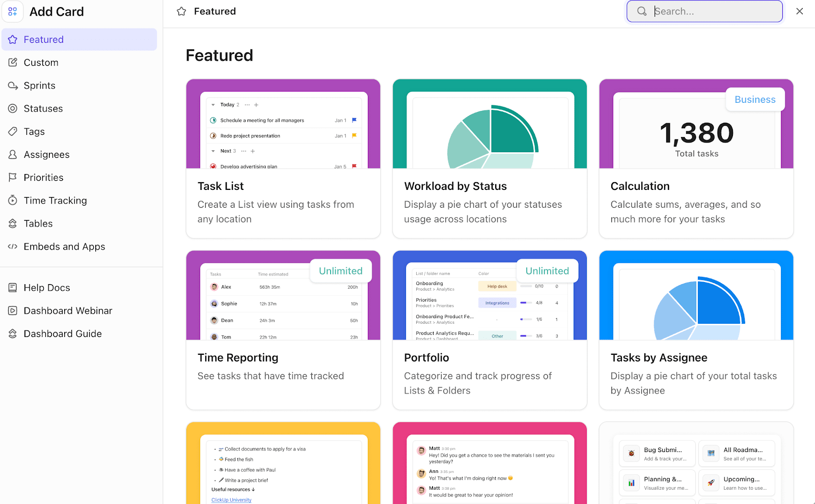Open Time Tracking cards
815x504 pixels.
click(x=79, y=201)
